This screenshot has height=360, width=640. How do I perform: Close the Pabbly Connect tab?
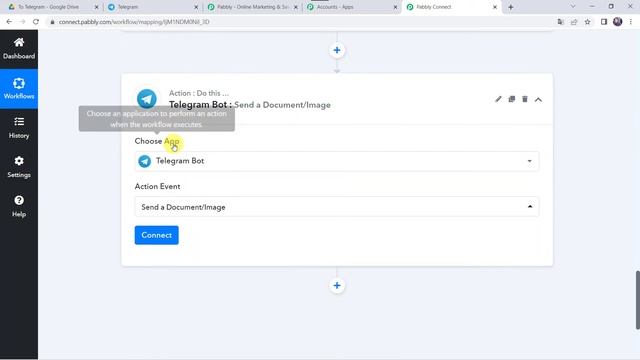pyautogui.click(x=495, y=7)
